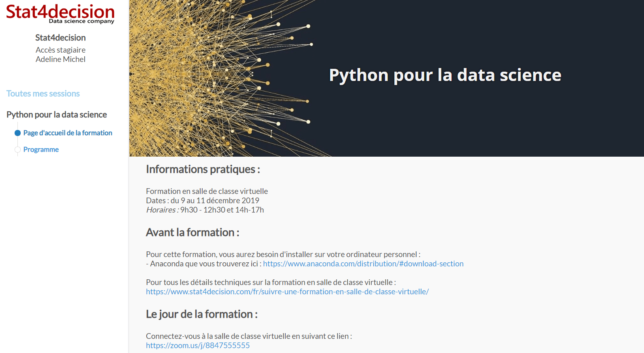The image size is (644, 353).
Task: Click the filled blue bullet beside Page d'accueil
Action: coord(17,133)
